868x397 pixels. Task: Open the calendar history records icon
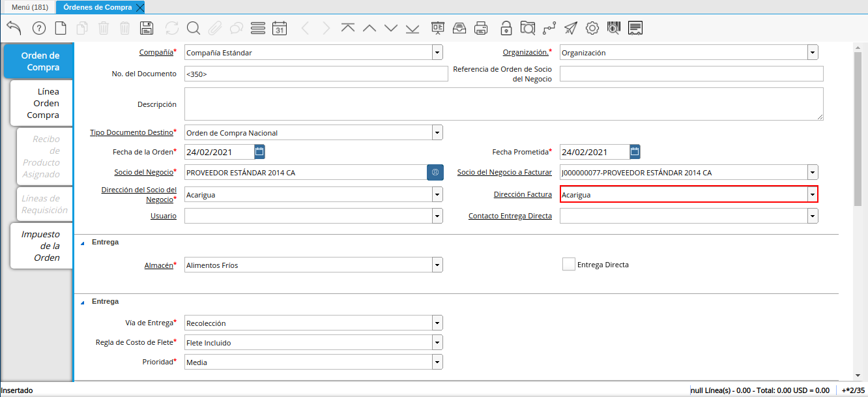(280, 28)
